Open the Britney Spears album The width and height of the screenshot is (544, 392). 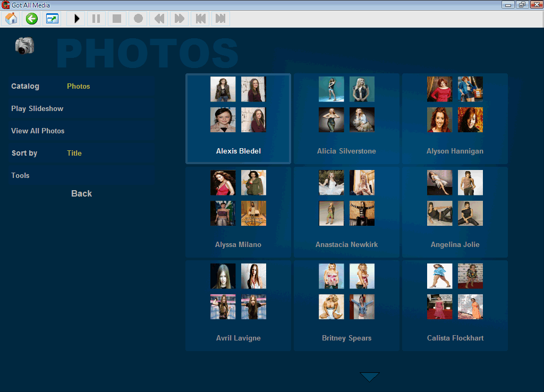click(346, 305)
